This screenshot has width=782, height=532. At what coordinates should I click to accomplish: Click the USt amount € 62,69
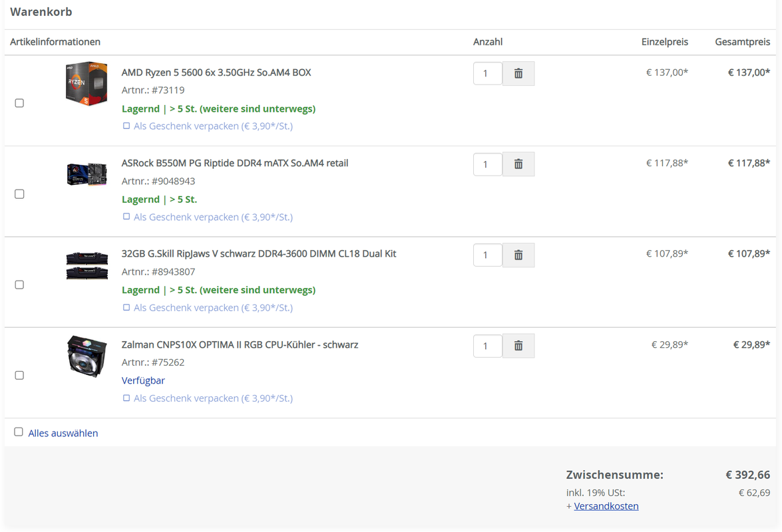point(754,493)
